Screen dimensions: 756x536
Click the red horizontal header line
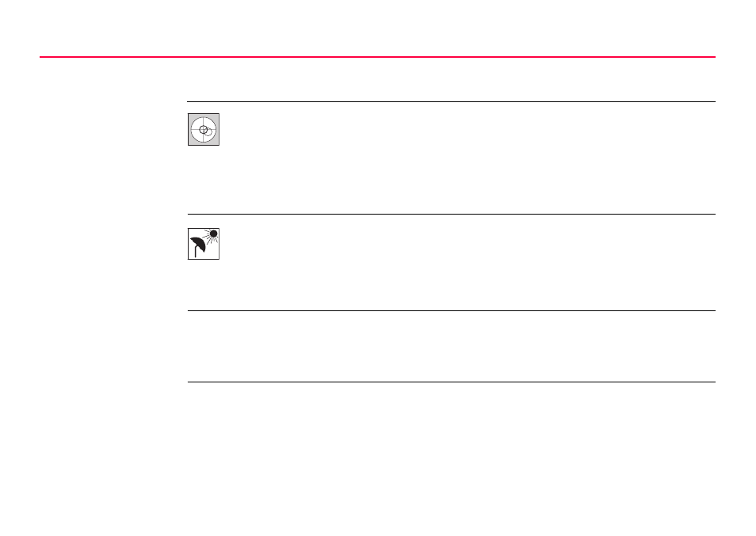[377, 57]
